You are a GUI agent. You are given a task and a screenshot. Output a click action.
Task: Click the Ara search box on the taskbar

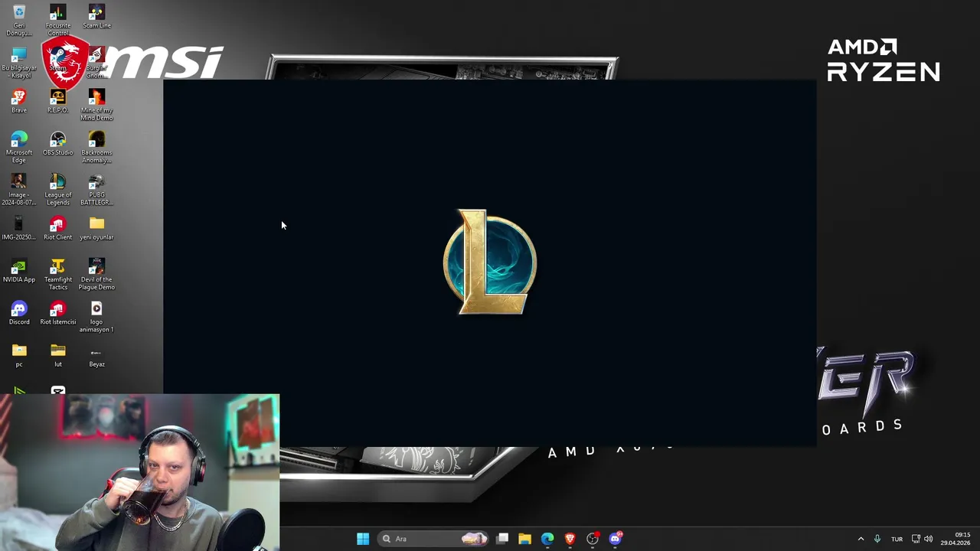[x=433, y=539]
